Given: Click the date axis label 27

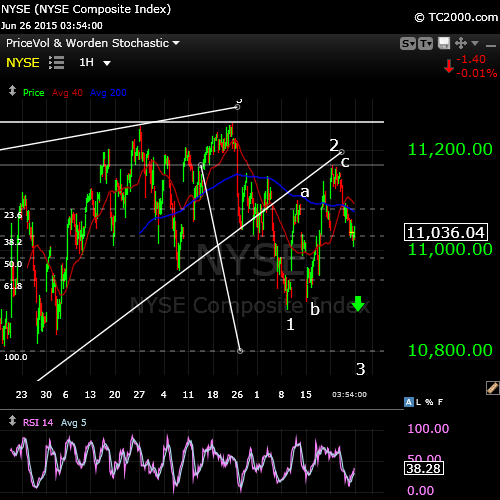Looking at the screenshot, I should tap(139, 395).
